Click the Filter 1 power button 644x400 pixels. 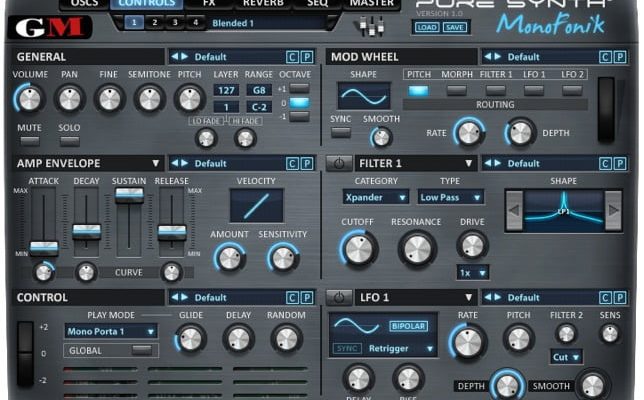[339, 163]
